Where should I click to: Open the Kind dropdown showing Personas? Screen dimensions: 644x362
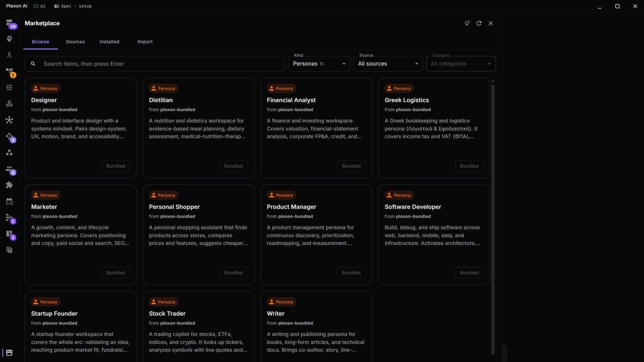tap(319, 64)
